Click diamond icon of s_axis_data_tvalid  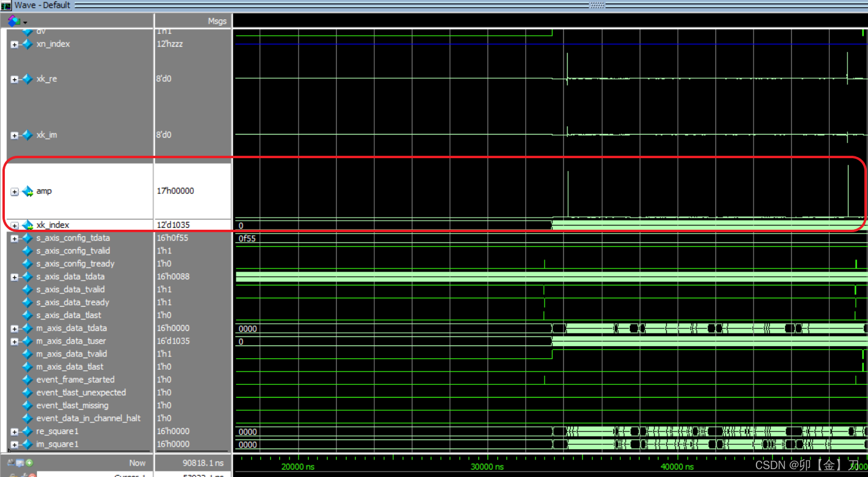pos(27,290)
